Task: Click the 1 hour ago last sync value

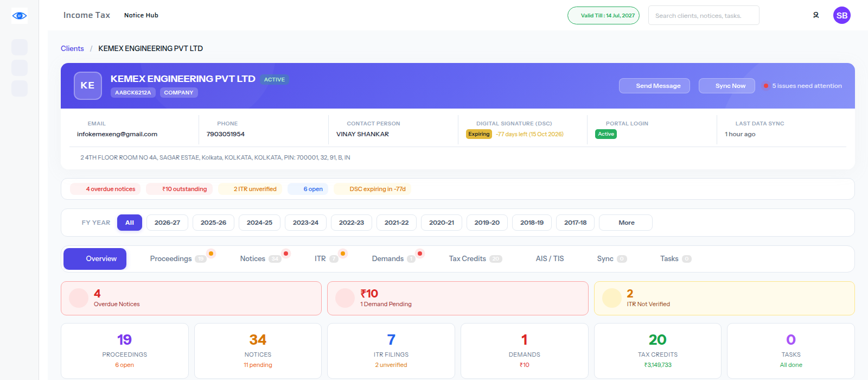Action: coord(740,134)
